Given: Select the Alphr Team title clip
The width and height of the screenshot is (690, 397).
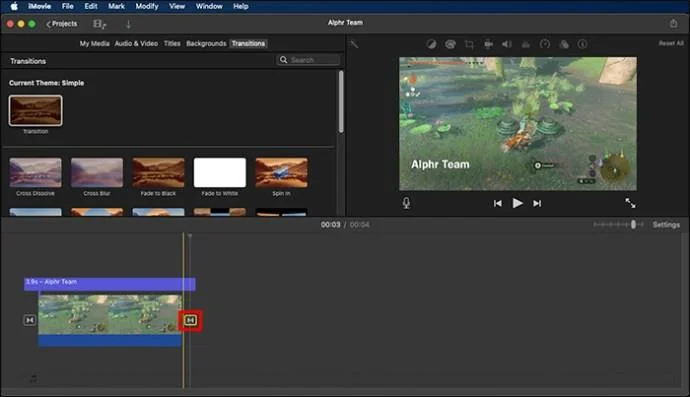Looking at the screenshot, I should 110,284.
